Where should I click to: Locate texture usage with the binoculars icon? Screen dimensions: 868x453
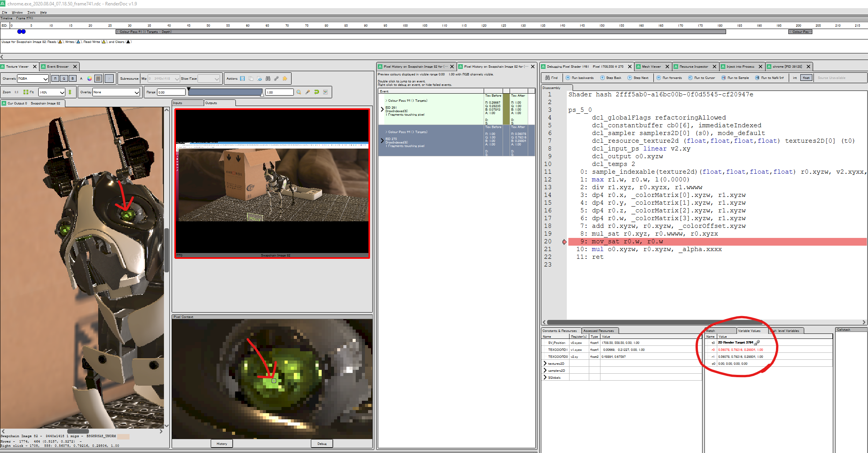point(268,79)
